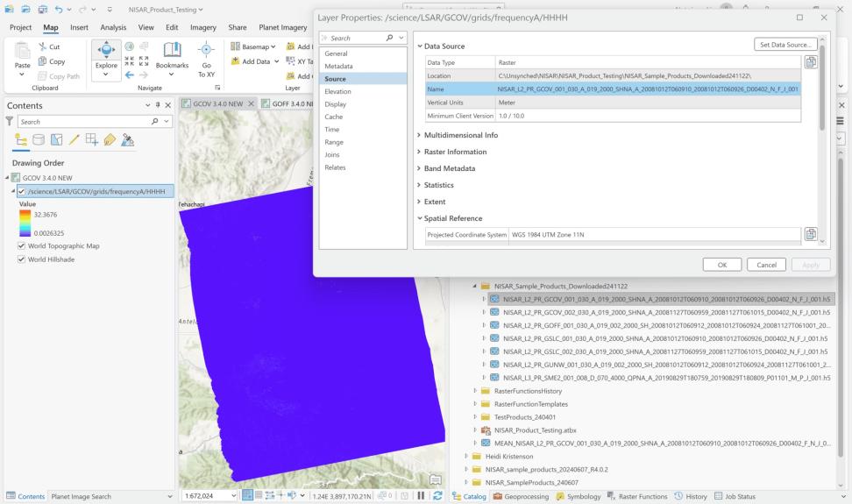Viewport: 852px width, 504px height.
Task: Click the Full Extent globe icon
Action: 130,46
